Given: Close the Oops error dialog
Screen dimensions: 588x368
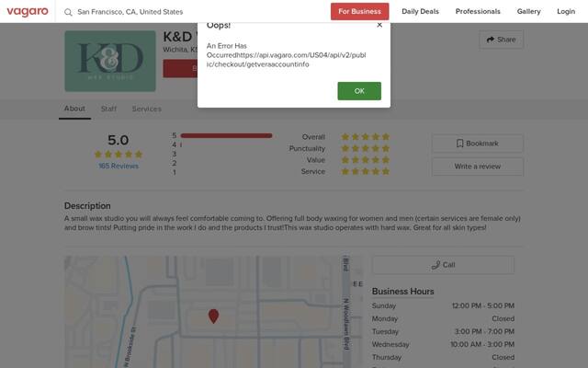Looking at the screenshot, I should coord(379,25).
